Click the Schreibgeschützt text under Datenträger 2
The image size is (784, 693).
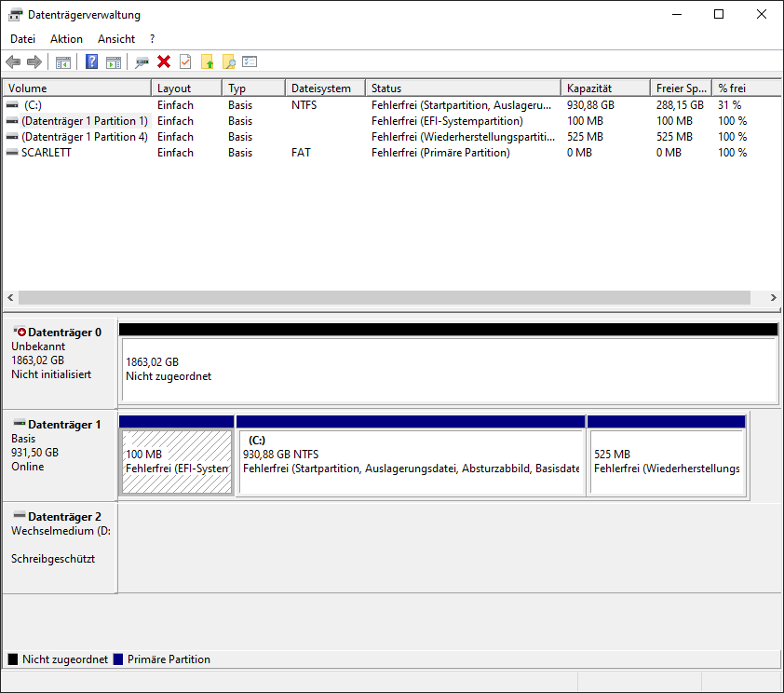(x=53, y=559)
